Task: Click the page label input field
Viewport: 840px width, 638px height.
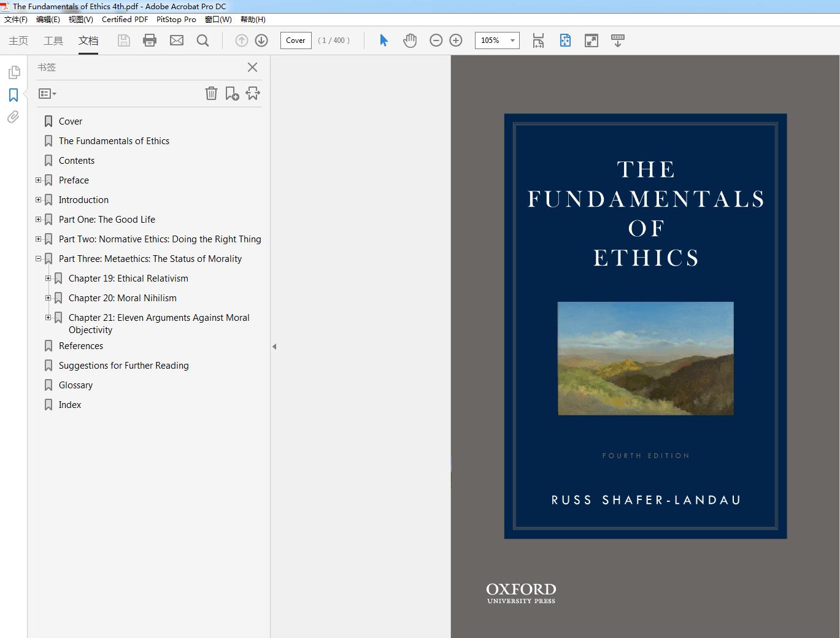Action: [296, 40]
